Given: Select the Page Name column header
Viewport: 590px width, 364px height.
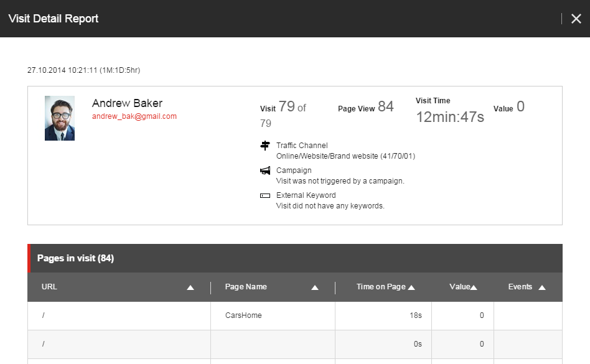Looking at the screenshot, I should pos(246,287).
